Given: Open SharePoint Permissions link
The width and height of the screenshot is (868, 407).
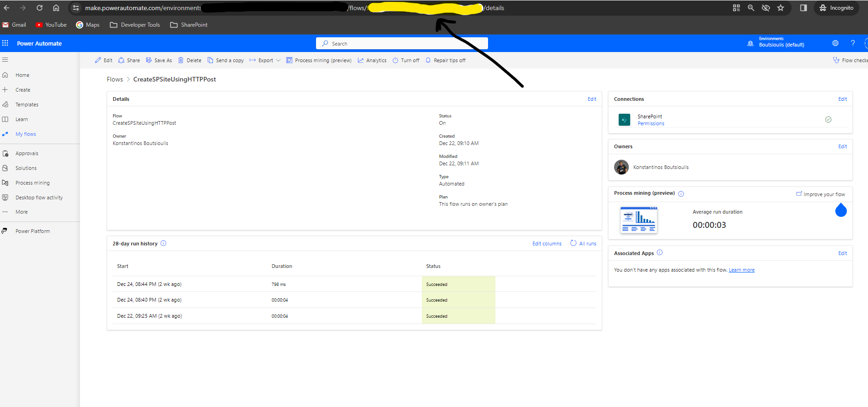Looking at the screenshot, I should [651, 123].
